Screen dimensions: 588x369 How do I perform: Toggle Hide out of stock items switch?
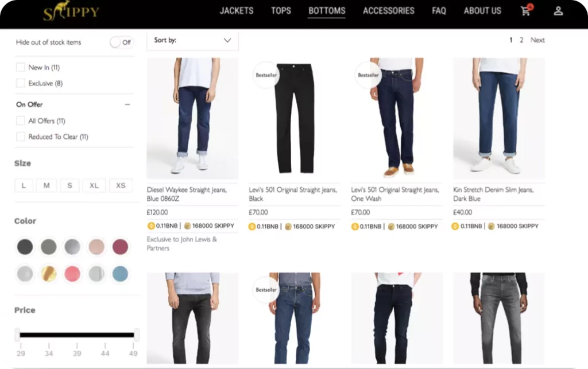(121, 42)
